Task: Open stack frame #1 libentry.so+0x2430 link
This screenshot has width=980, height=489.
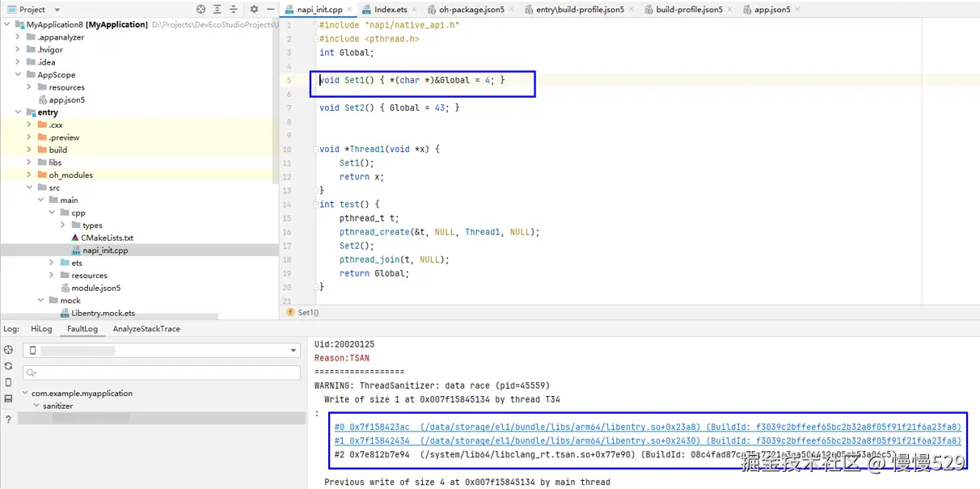Action: [648, 441]
